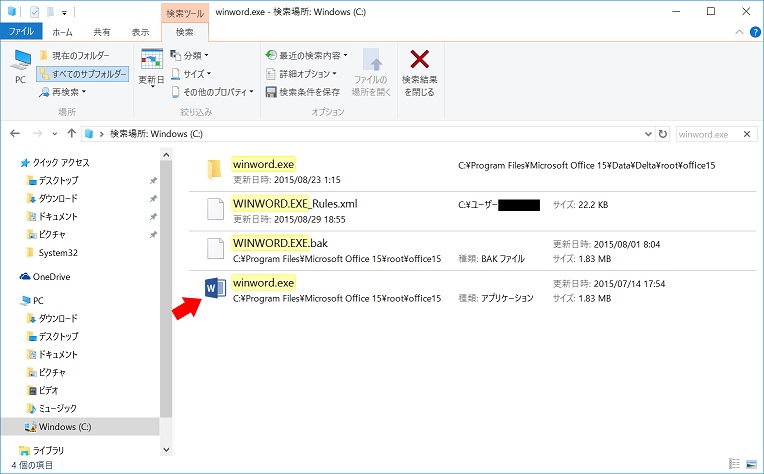Click the properties quick access toolbar icon

tap(35, 12)
